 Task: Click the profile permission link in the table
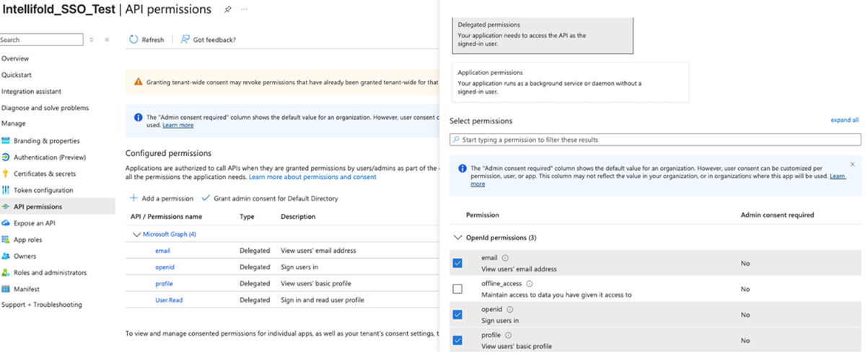(164, 284)
